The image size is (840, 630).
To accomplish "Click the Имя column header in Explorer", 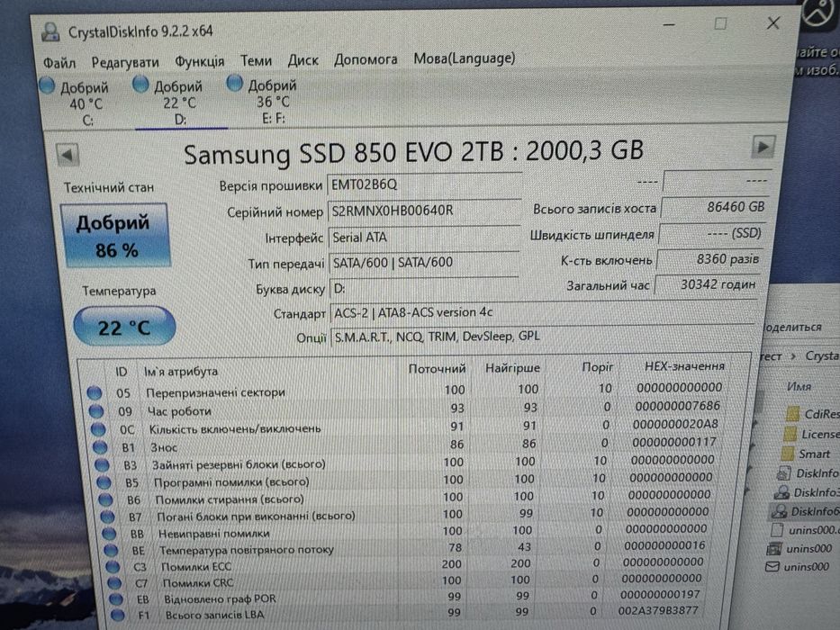I will click(x=799, y=387).
